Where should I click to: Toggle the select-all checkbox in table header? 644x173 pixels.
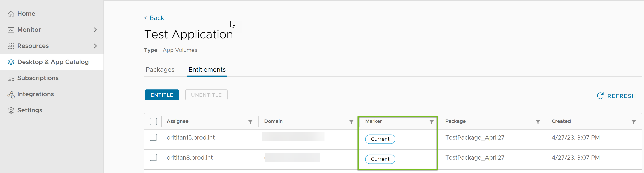(153, 121)
